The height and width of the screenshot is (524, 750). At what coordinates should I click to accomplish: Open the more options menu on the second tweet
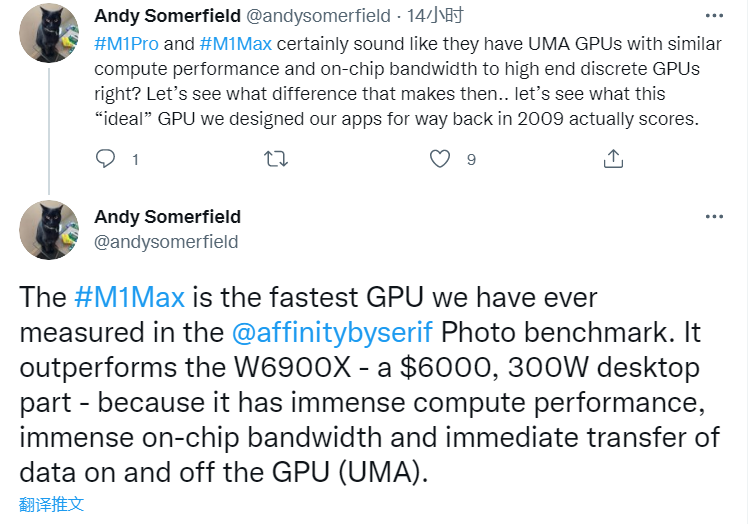713,217
